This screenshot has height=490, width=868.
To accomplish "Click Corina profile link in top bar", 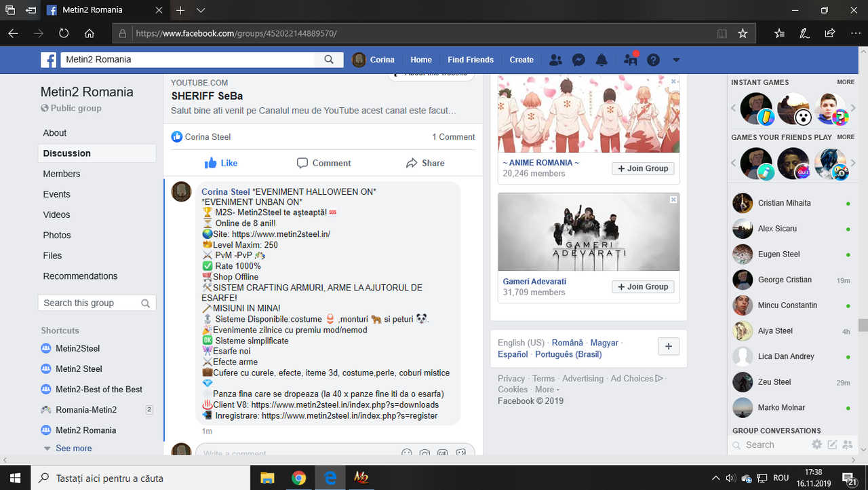I will (374, 60).
